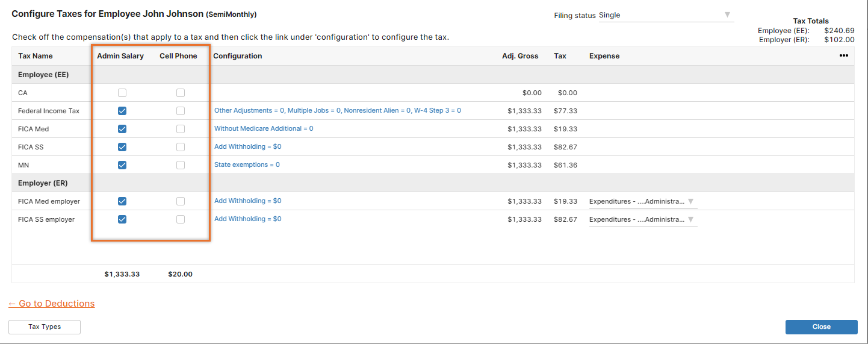Click the Tax Name column header
The height and width of the screenshot is (344, 868).
tap(36, 56)
